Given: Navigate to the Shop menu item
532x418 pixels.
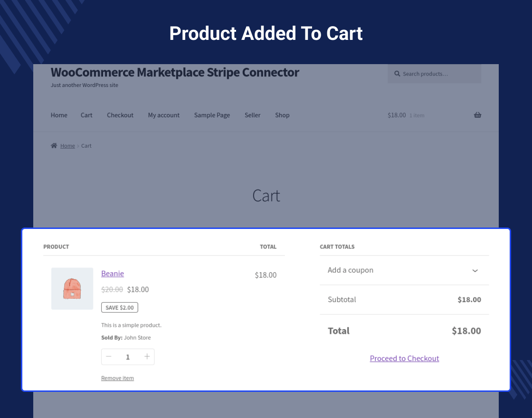Looking at the screenshot, I should [282, 115].
